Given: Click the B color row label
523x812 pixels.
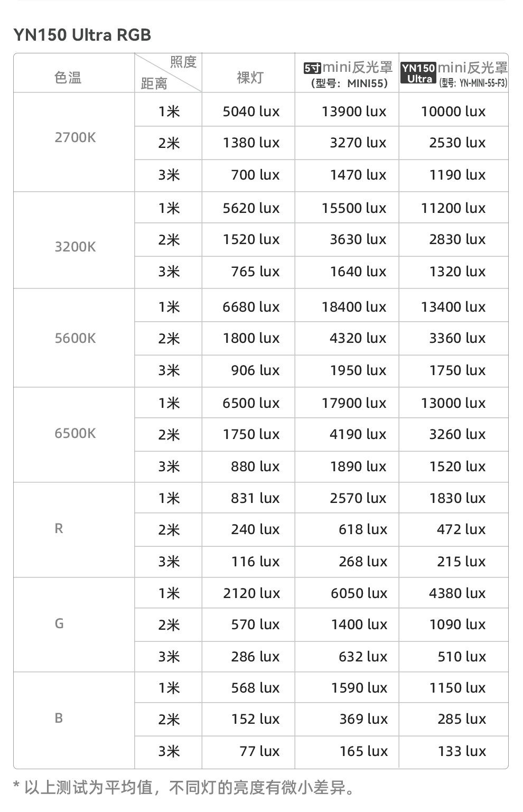Looking at the screenshot, I should [x=59, y=718].
